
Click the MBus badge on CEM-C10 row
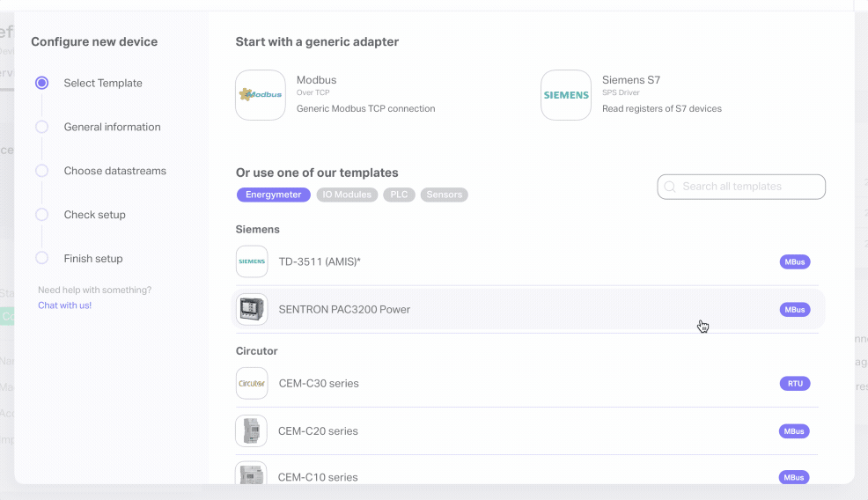(x=794, y=477)
